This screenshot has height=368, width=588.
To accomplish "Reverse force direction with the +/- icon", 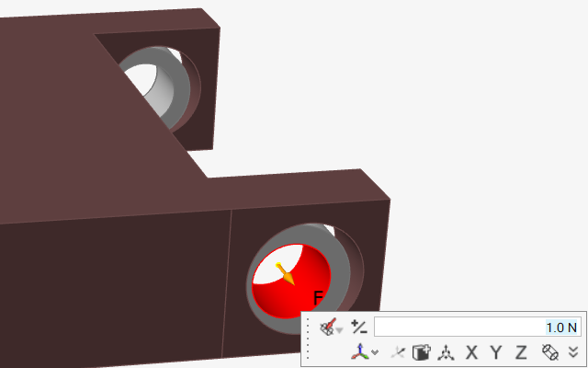I will (x=359, y=327).
